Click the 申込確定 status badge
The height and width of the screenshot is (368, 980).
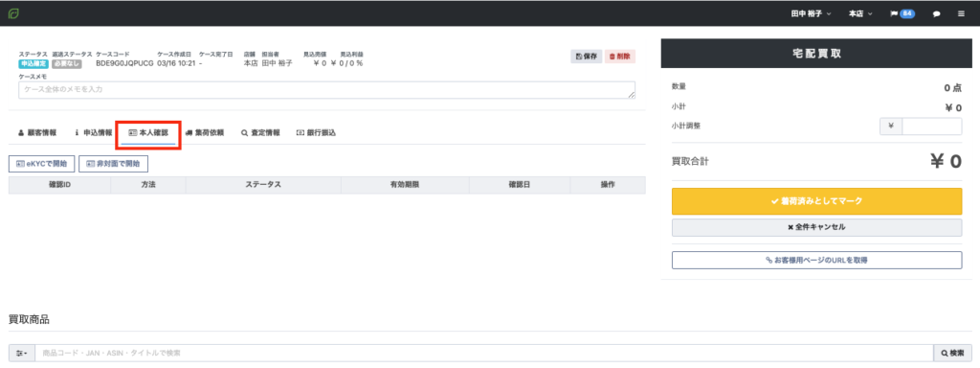(x=33, y=64)
